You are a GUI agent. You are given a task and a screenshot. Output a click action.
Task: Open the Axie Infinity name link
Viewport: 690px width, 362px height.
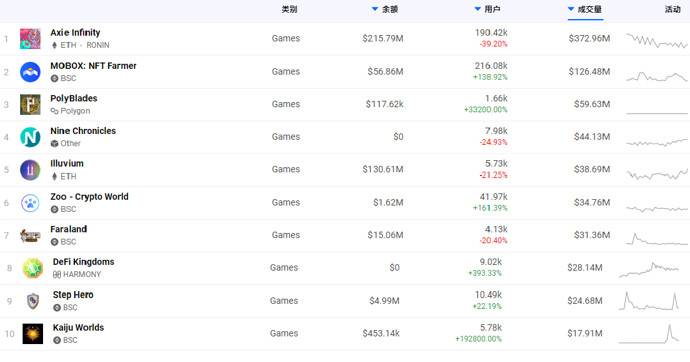75,33
